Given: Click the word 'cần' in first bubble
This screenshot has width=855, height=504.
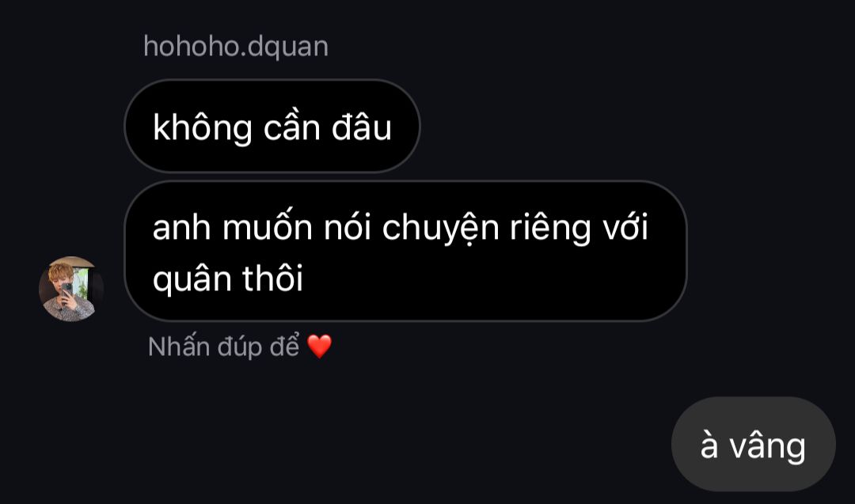Looking at the screenshot, I should click(291, 127).
